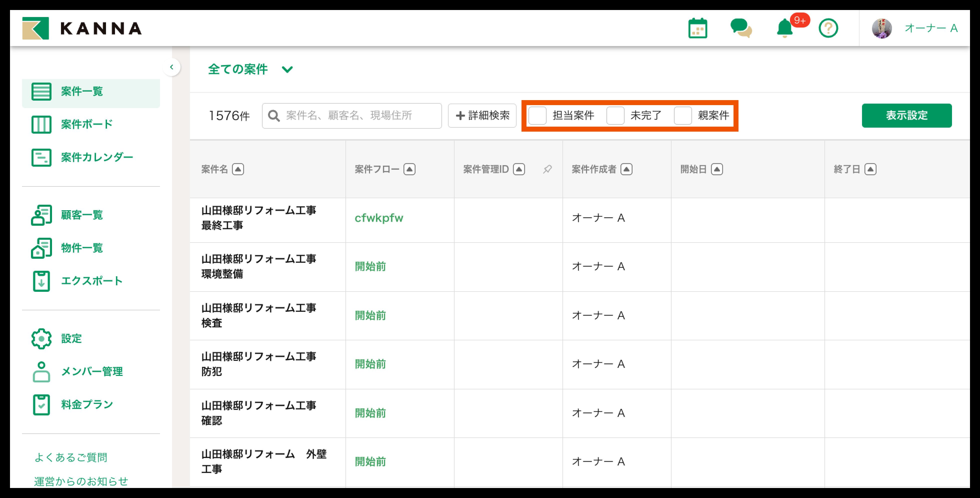Click the メンバー管理 person icon
This screenshot has height=498, width=980.
click(x=41, y=371)
